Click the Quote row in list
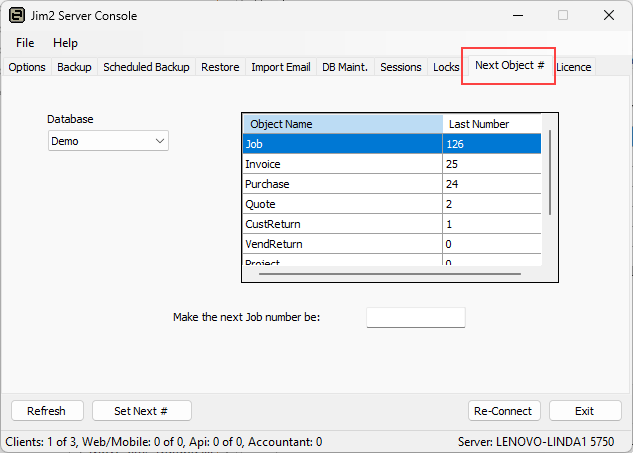633x453 pixels. (x=342, y=204)
